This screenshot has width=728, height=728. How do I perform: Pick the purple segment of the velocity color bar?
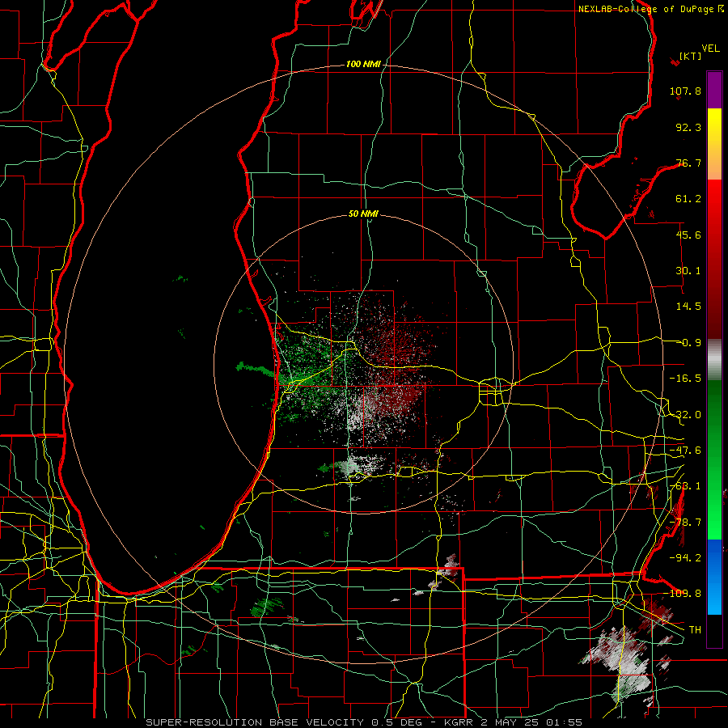[x=714, y=91]
